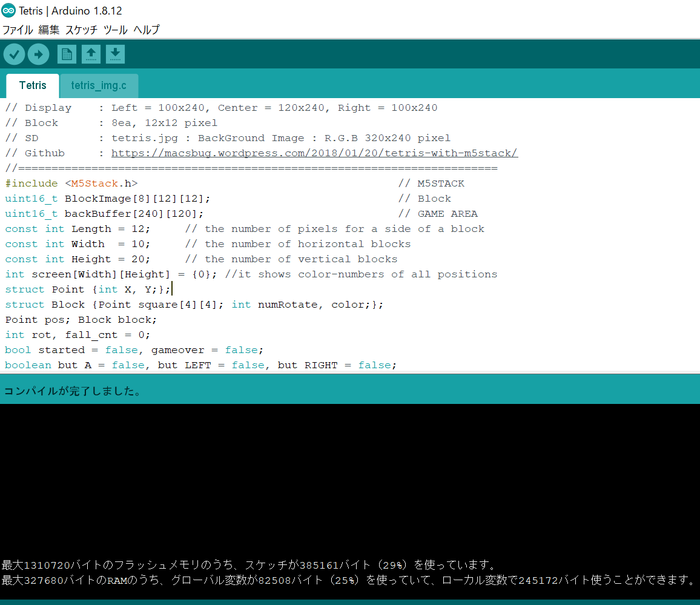Click the Upload (arrow) toolbar icon
The height and width of the screenshot is (605, 700).
pyautogui.click(x=38, y=54)
